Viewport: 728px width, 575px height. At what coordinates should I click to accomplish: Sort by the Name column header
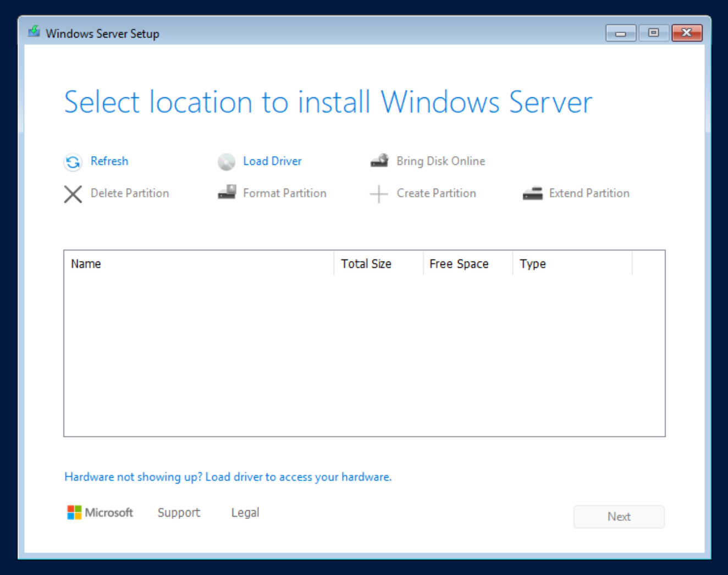coord(199,264)
